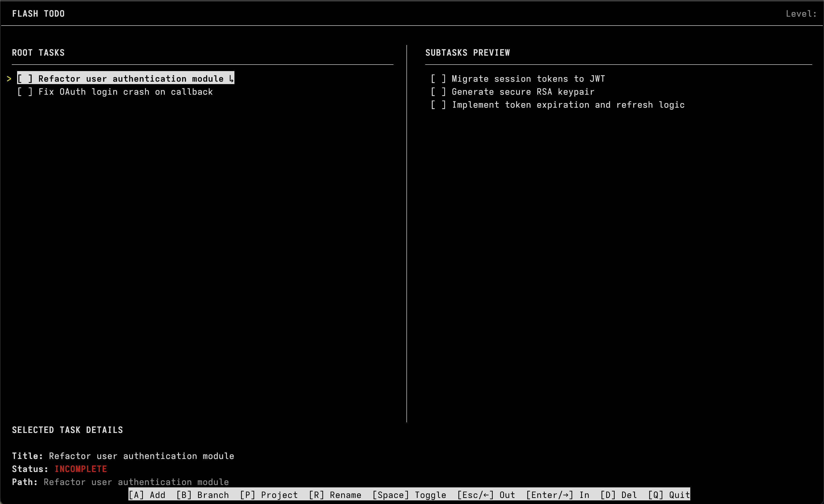Click the [Enter/→] In shortcut
824x504 pixels.
558,495
